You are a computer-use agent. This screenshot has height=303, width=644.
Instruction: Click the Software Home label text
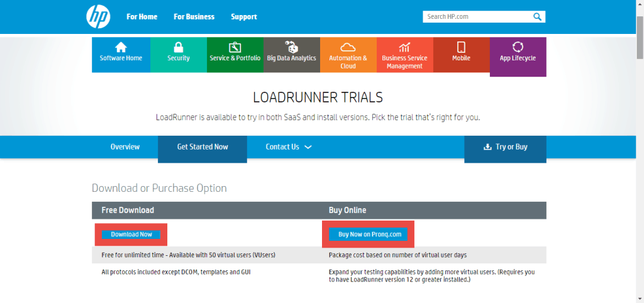coord(121,58)
